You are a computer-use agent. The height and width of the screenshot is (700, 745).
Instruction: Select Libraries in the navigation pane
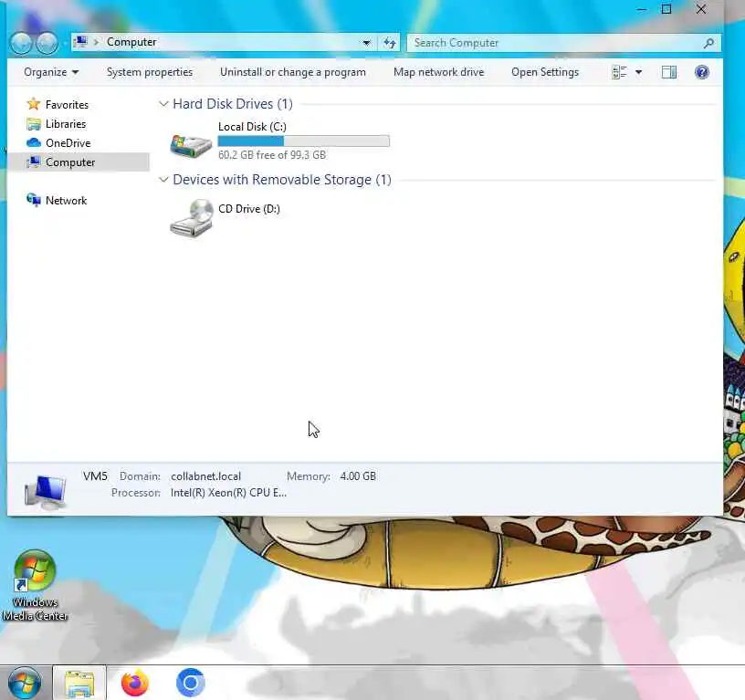(66, 124)
